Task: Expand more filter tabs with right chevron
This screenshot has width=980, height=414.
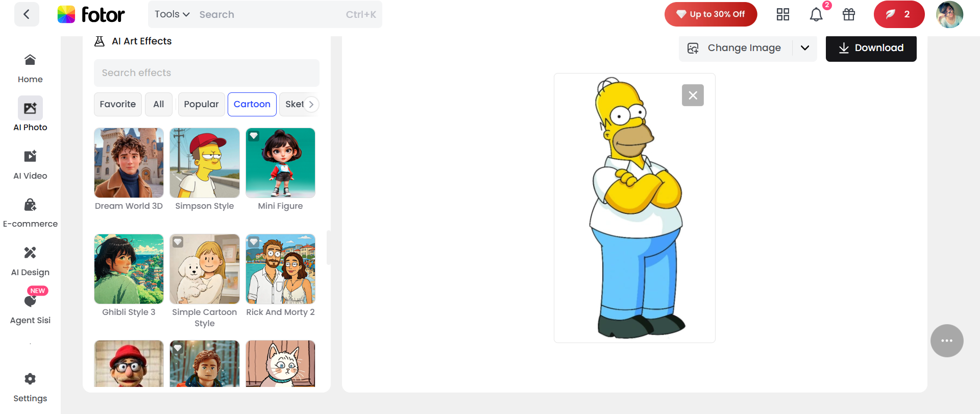Action: point(311,104)
